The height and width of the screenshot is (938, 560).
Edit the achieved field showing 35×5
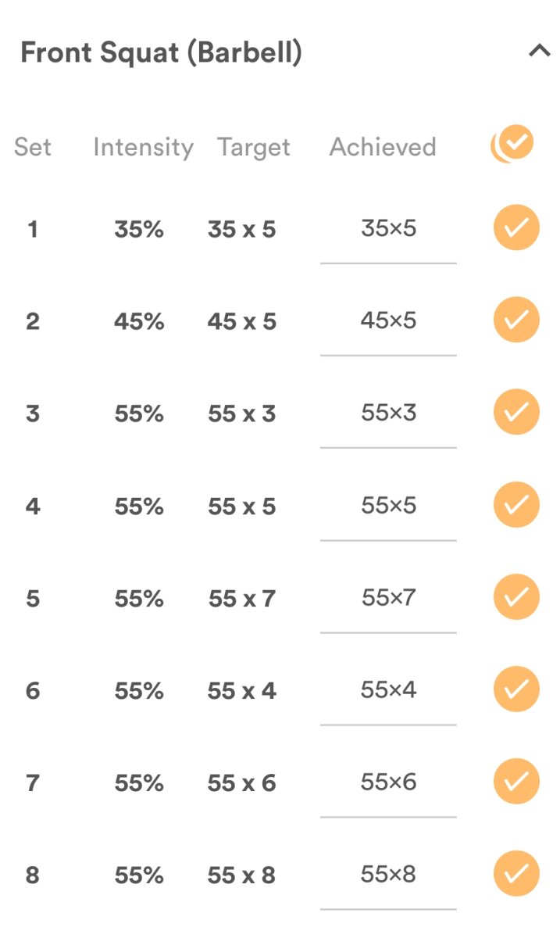(x=388, y=229)
